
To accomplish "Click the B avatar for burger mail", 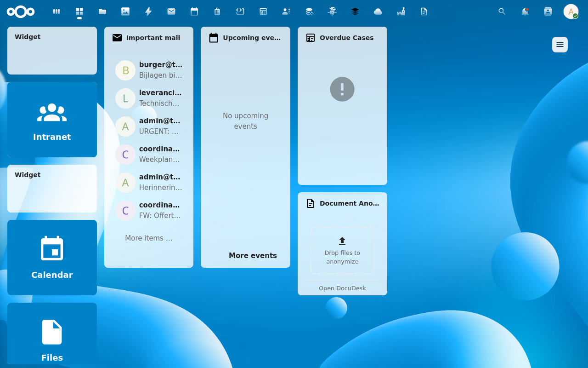I will coord(125,70).
